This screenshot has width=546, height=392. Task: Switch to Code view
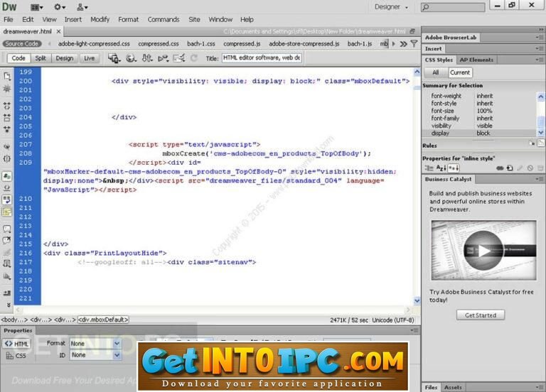pyautogui.click(x=18, y=58)
